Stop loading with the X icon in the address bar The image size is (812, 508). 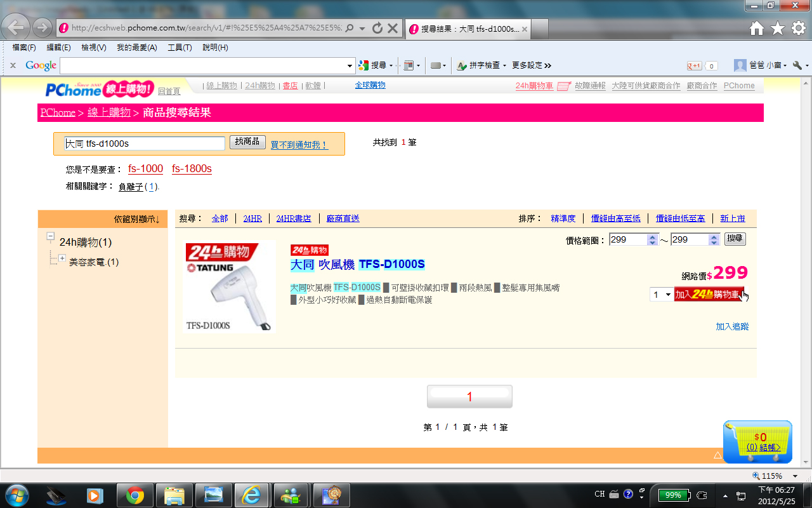coord(393,29)
